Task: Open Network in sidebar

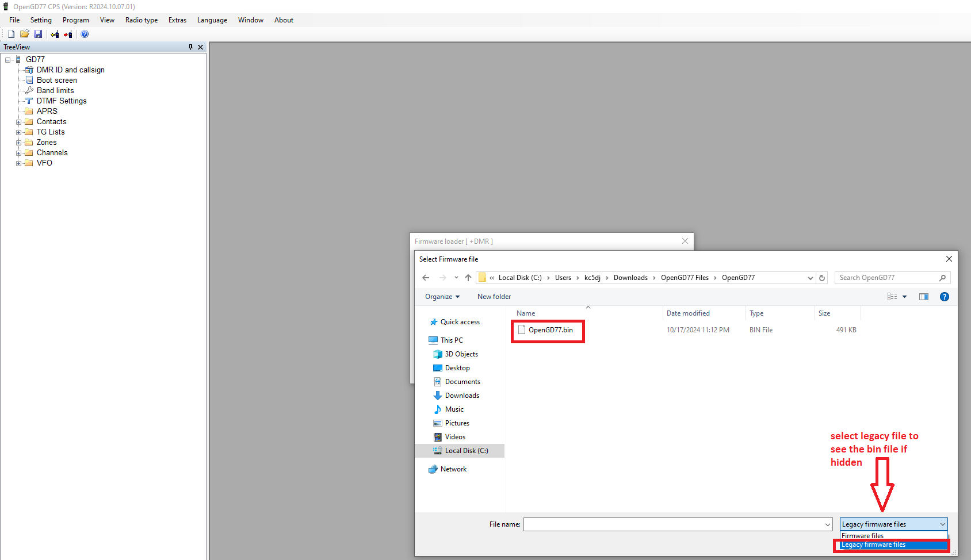Action: coord(453,469)
